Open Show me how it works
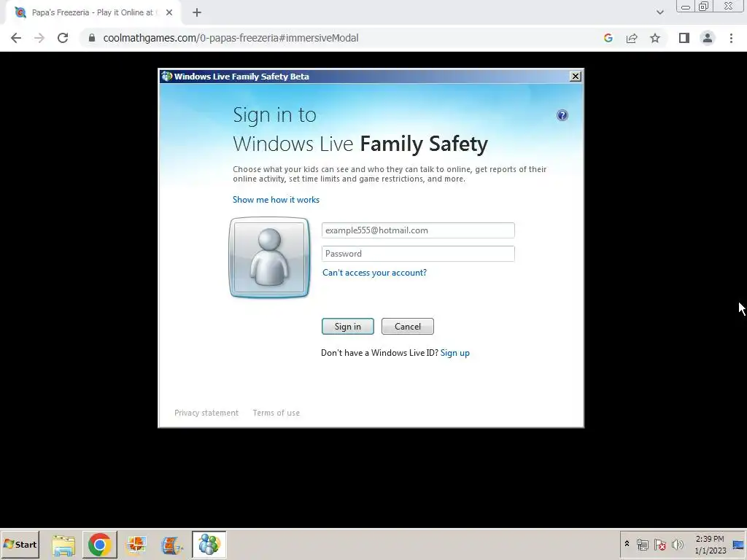The height and width of the screenshot is (560, 747). click(276, 200)
